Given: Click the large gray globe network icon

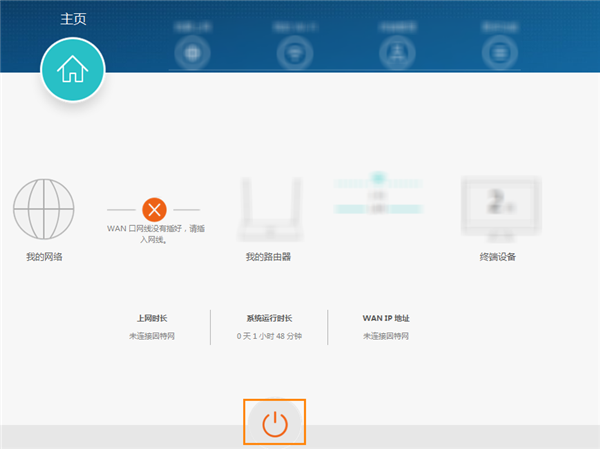Looking at the screenshot, I should click(x=44, y=209).
